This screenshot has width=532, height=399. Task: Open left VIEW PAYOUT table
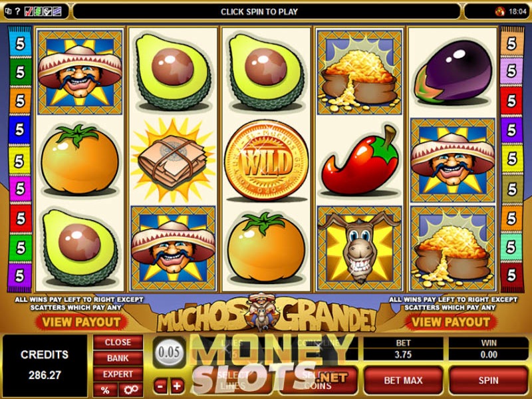(81, 322)
